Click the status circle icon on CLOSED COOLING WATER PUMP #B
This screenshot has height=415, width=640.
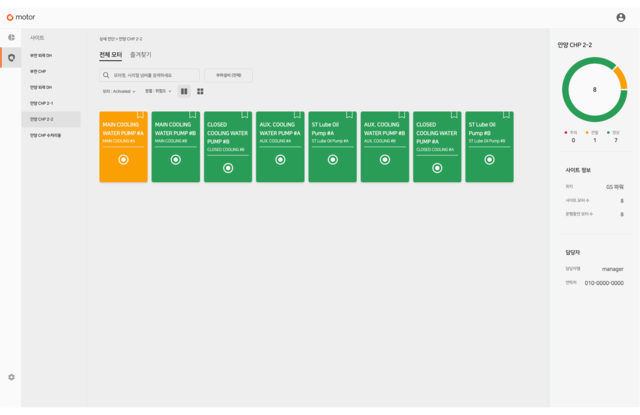pos(228,168)
